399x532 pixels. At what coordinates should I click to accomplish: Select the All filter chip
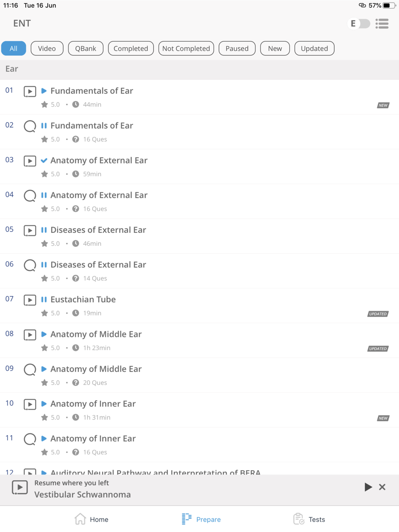[x=14, y=48]
